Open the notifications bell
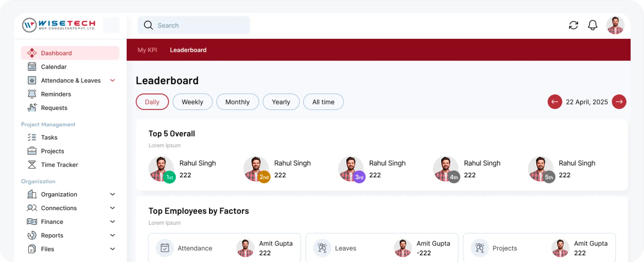644x262 pixels. pyautogui.click(x=592, y=25)
